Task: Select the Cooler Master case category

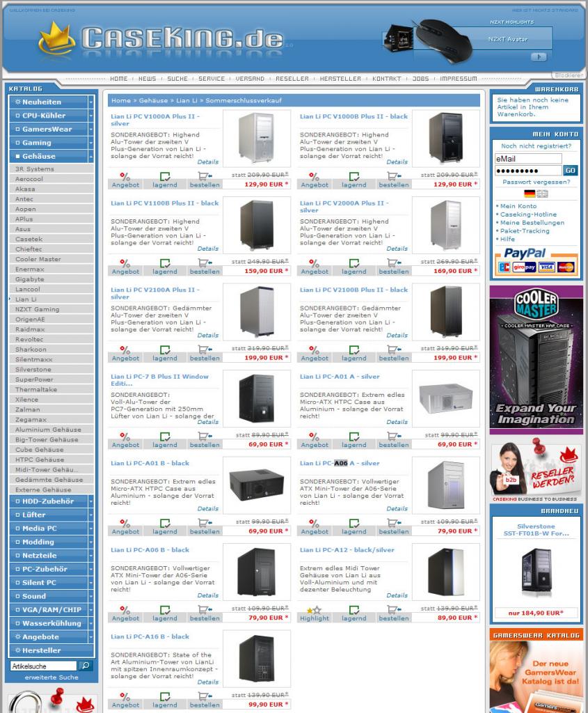Action: 51,259
